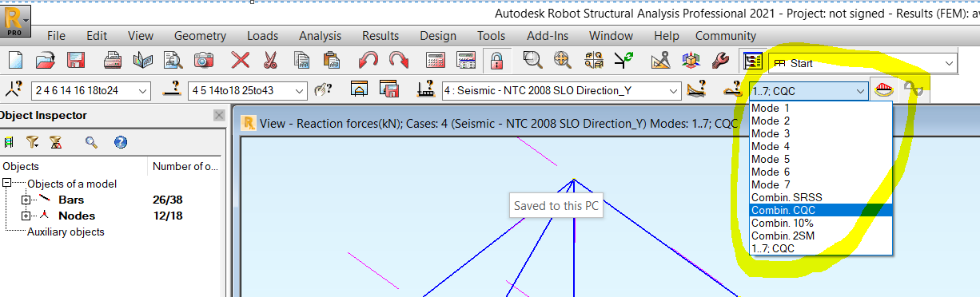
Task: Open the printout composition book icon
Action: [x=142, y=61]
